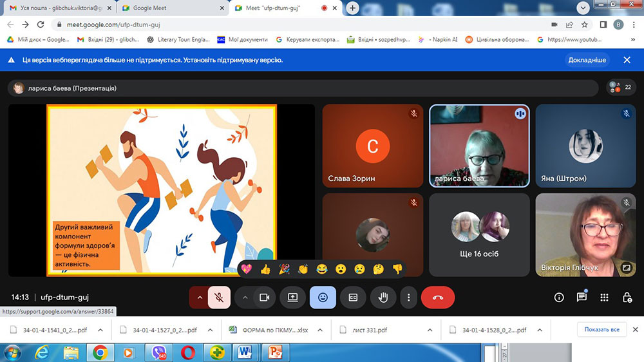The image size is (644, 362).
Task: Switch to the Gmail inbox tab
Action: [58, 8]
